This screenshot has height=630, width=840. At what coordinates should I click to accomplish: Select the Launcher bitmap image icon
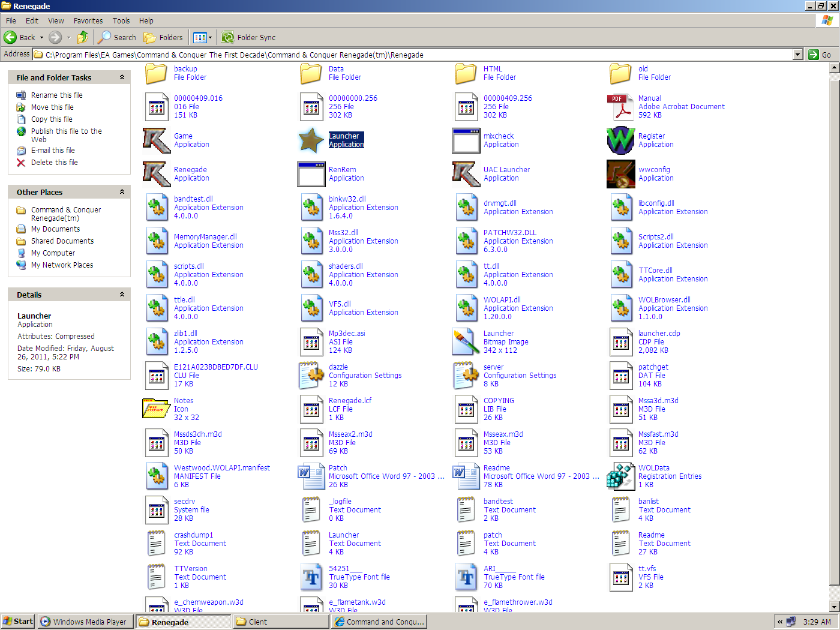466,342
